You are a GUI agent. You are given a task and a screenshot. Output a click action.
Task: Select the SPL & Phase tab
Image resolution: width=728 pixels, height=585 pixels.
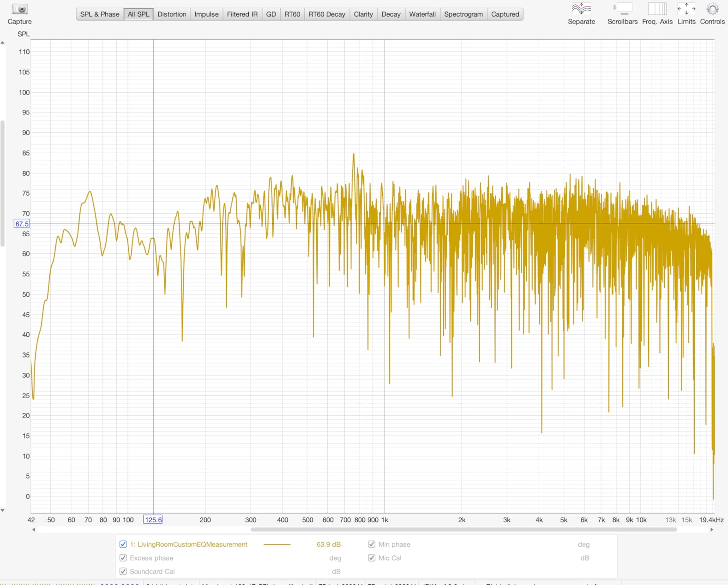[x=100, y=14]
